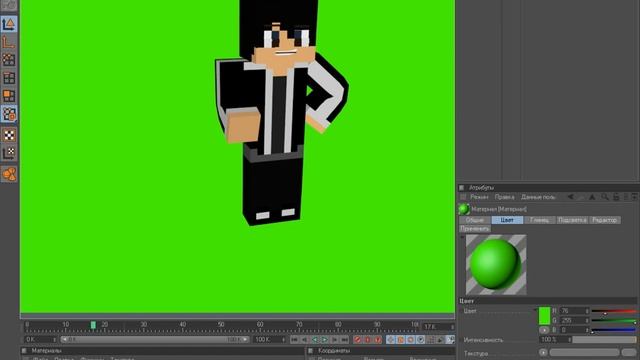Viewport: 640px width, 360px height.
Task: Step to next frame
Action: tap(335, 340)
